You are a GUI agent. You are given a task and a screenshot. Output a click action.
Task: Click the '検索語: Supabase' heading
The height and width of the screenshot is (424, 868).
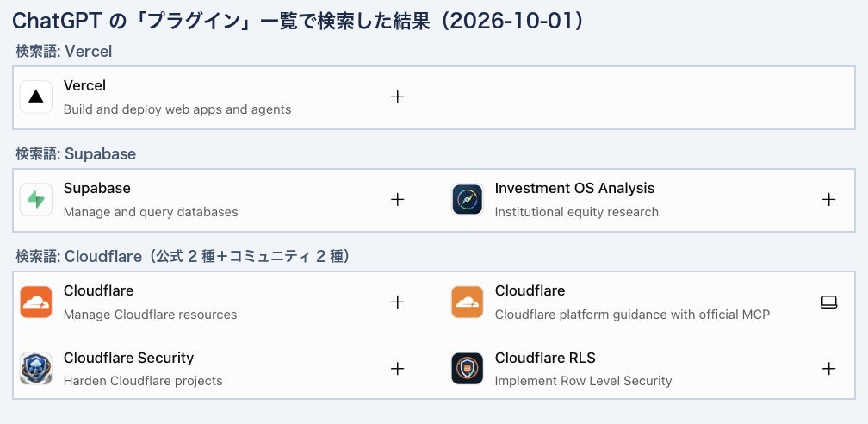(x=76, y=154)
